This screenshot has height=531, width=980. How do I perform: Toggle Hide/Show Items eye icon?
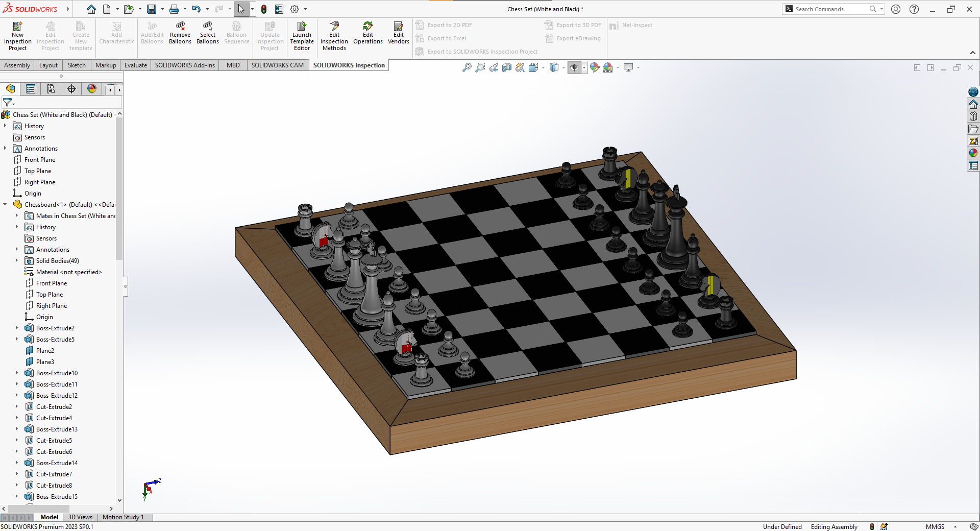coord(574,67)
